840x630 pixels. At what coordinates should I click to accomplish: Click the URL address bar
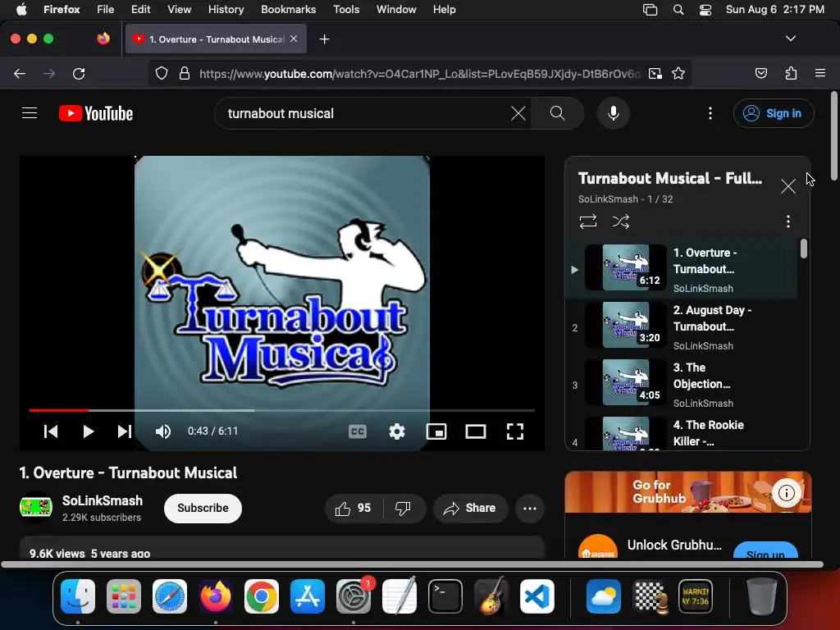click(419, 73)
